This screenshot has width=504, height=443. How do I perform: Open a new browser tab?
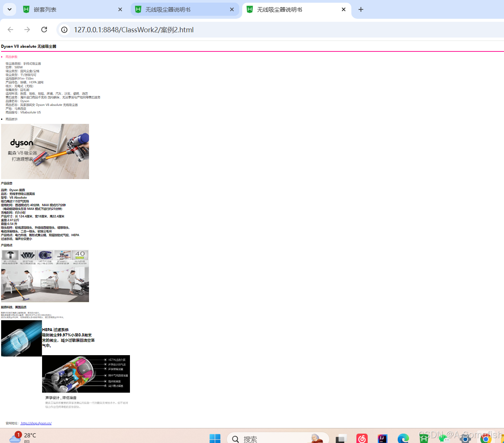pyautogui.click(x=361, y=9)
